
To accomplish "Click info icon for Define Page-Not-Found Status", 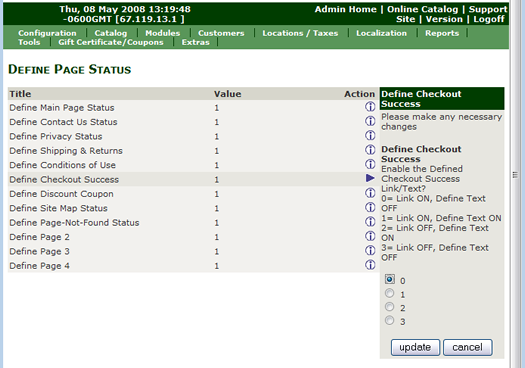I will [x=370, y=222].
